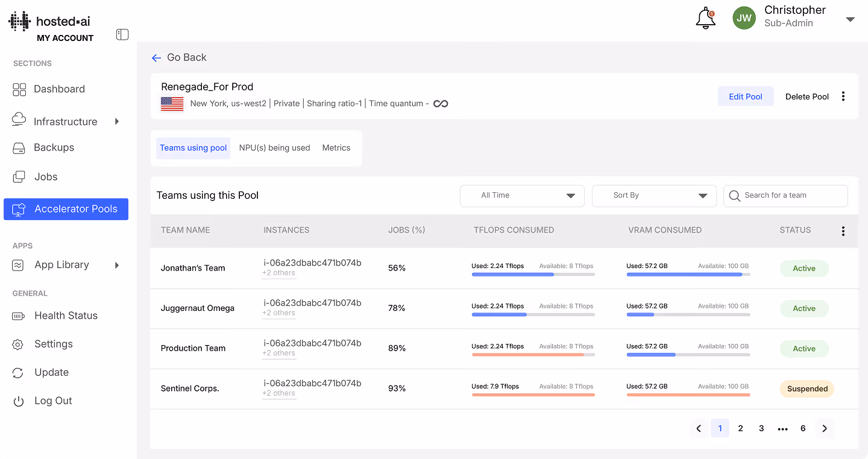This screenshot has height=459, width=868.
Task: Expand '+2 others' for Production Team
Action: point(278,353)
